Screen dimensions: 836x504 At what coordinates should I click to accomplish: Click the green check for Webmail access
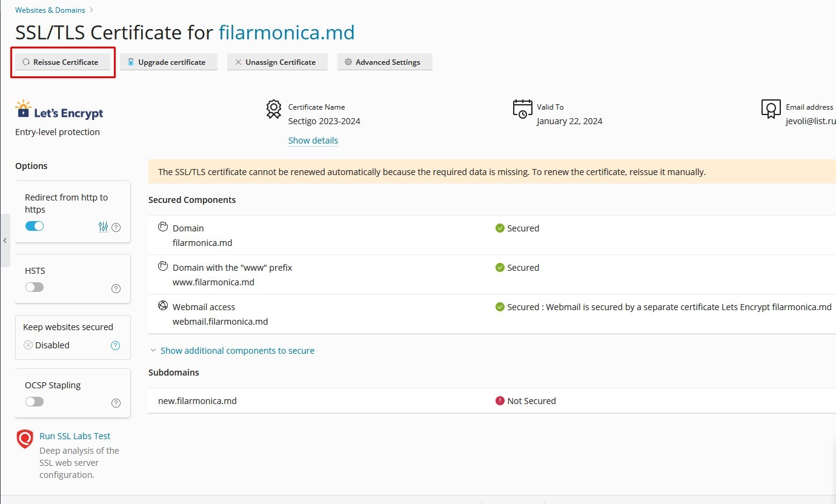click(x=500, y=307)
